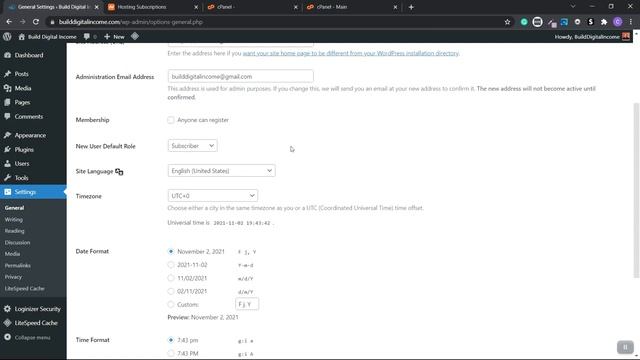Open Privacy settings submenu

(13, 277)
